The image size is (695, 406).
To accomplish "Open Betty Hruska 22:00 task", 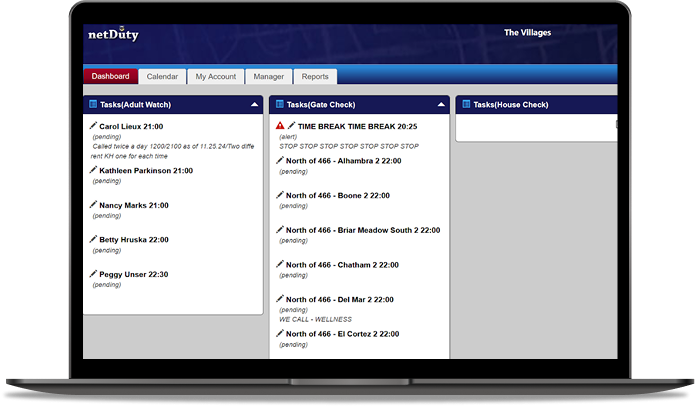I will pos(134,240).
